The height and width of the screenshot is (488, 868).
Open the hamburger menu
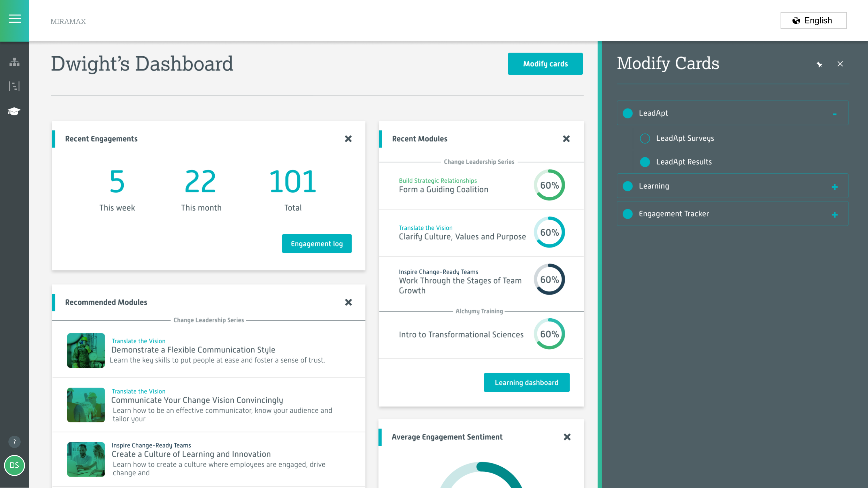[x=14, y=19]
